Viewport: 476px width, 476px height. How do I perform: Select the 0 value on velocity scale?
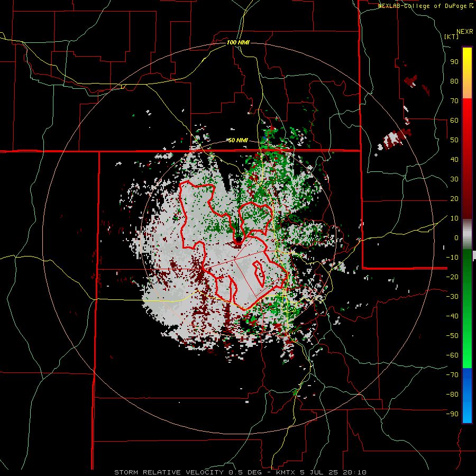[456, 238]
